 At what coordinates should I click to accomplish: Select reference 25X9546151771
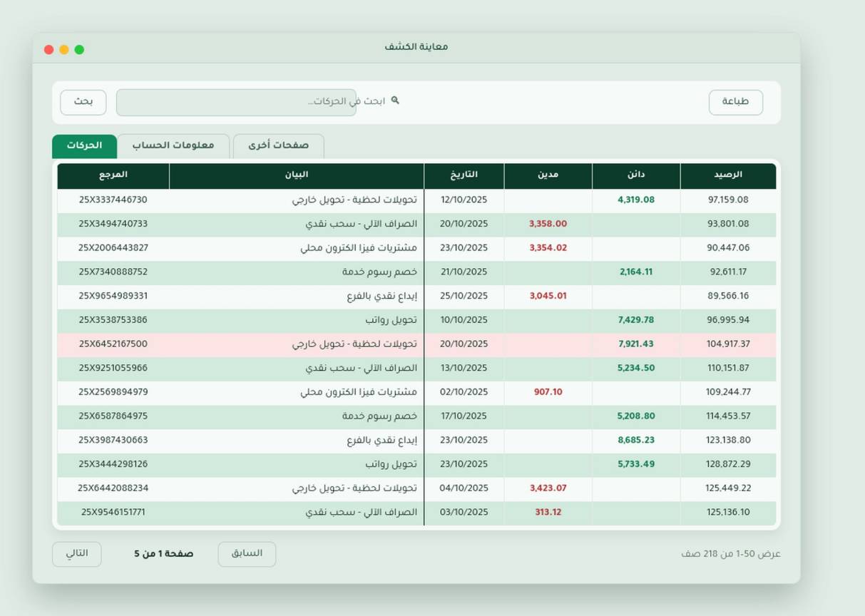(x=113, y=513)
